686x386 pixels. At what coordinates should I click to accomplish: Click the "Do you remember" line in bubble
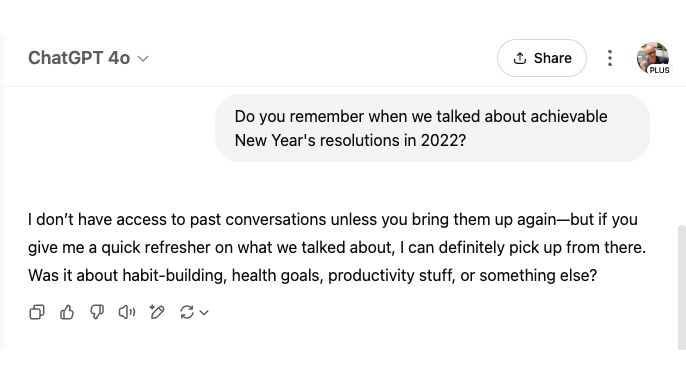pyautogui.click(x=421, y=116)
